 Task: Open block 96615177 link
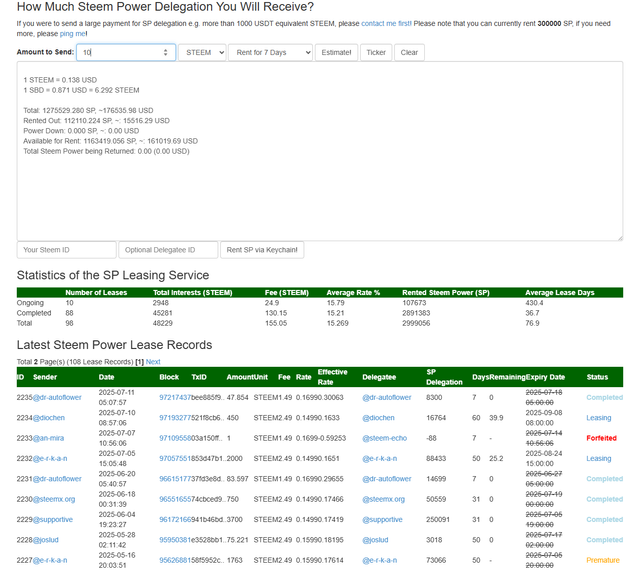(175, 479)
